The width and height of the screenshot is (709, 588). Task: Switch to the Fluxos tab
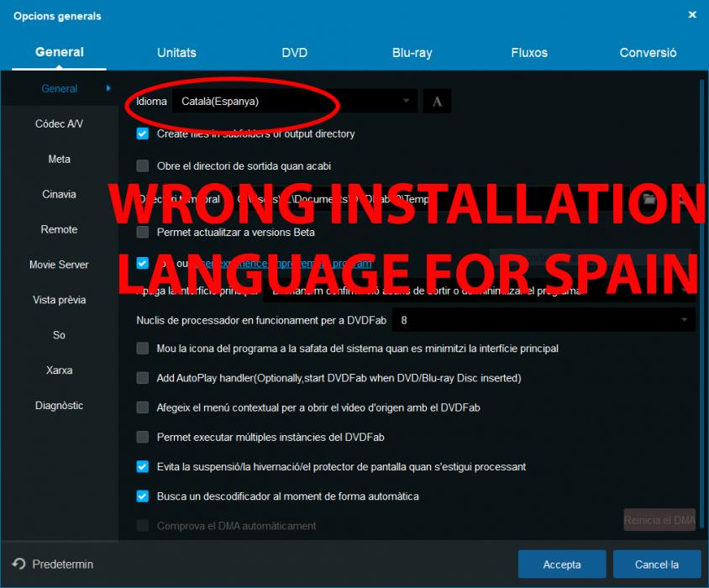coord(529,53)
